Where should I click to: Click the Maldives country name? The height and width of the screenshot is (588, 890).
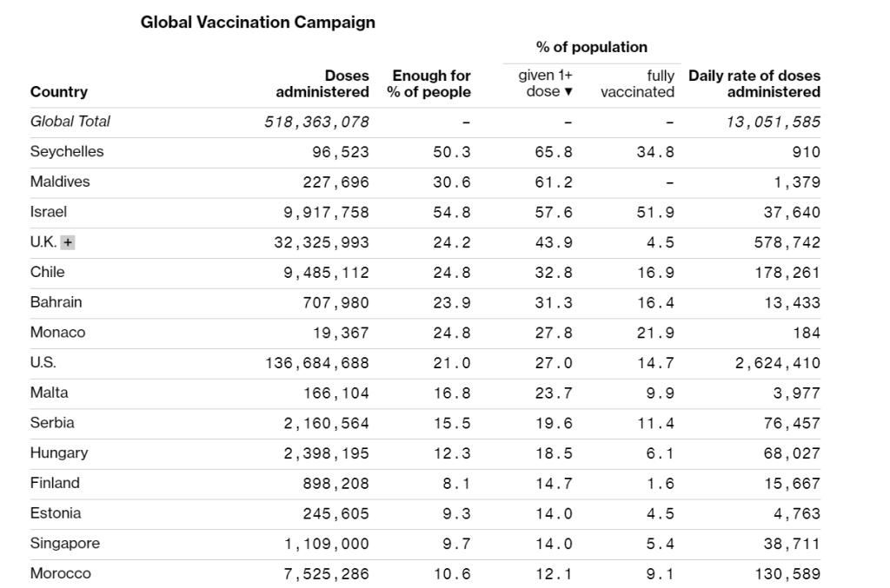60,182
